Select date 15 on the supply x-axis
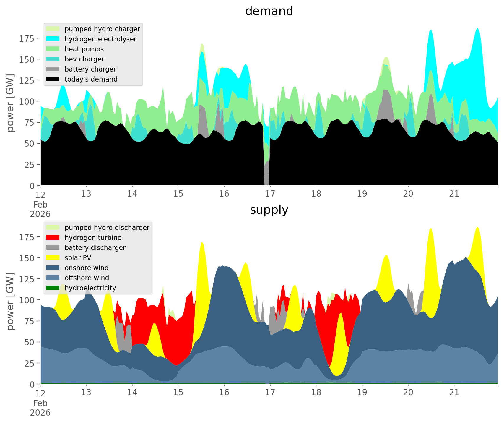This screenshot has height=423, width=504. coord(178,393)
